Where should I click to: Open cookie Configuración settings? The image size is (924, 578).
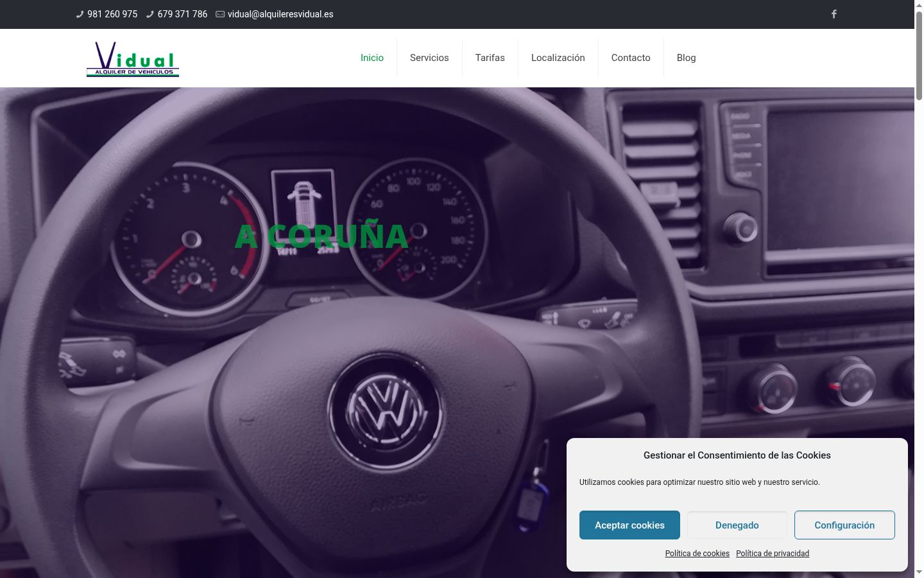tap(844, 525)
